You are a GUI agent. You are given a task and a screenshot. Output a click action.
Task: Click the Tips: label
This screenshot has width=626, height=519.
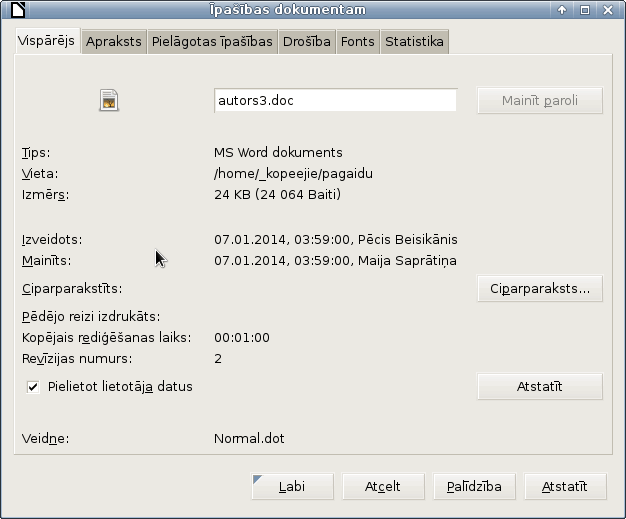(x=36, y=153)
